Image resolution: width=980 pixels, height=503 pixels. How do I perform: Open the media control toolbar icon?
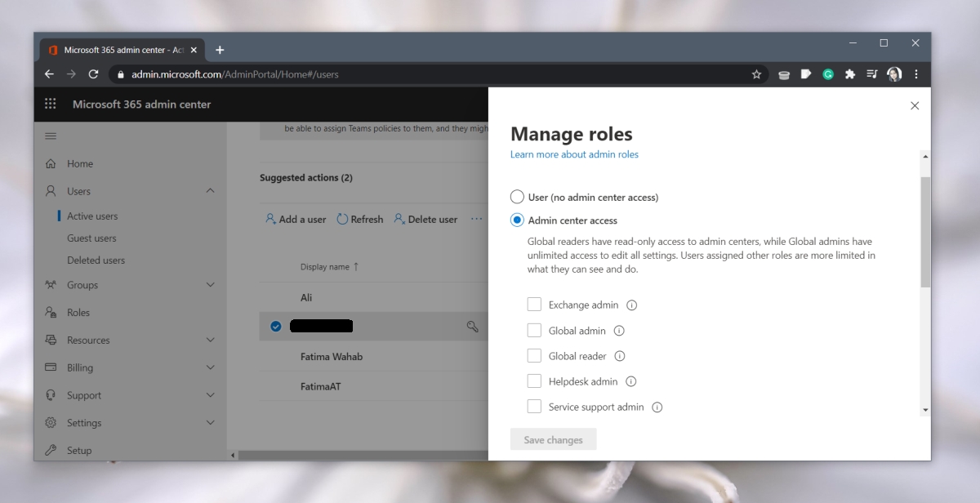(872, 74)
